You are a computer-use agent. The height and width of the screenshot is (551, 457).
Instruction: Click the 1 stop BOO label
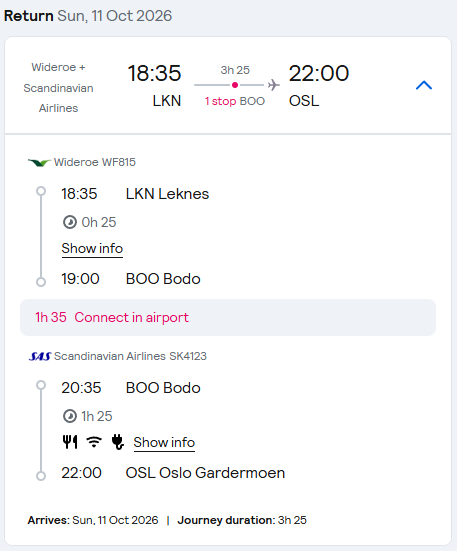[x=235, y=101]
